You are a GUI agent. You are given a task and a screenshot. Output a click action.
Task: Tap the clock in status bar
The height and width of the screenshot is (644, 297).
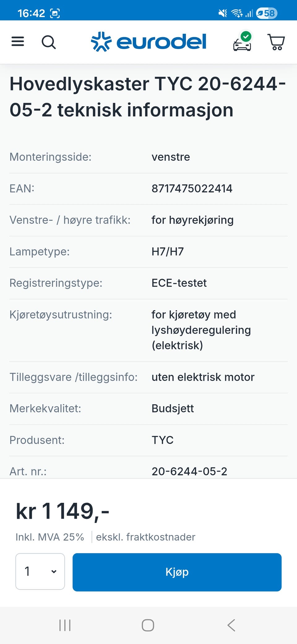[x=31, y=13]
